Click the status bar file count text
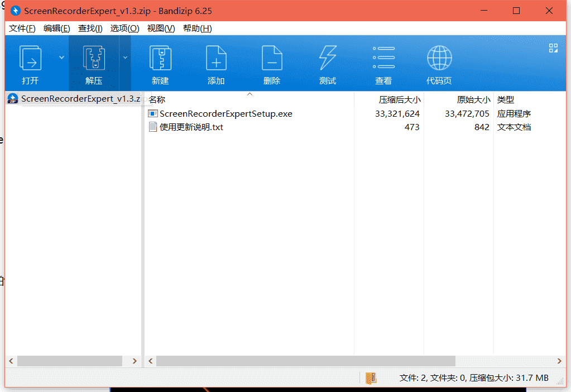 point(474,378)
